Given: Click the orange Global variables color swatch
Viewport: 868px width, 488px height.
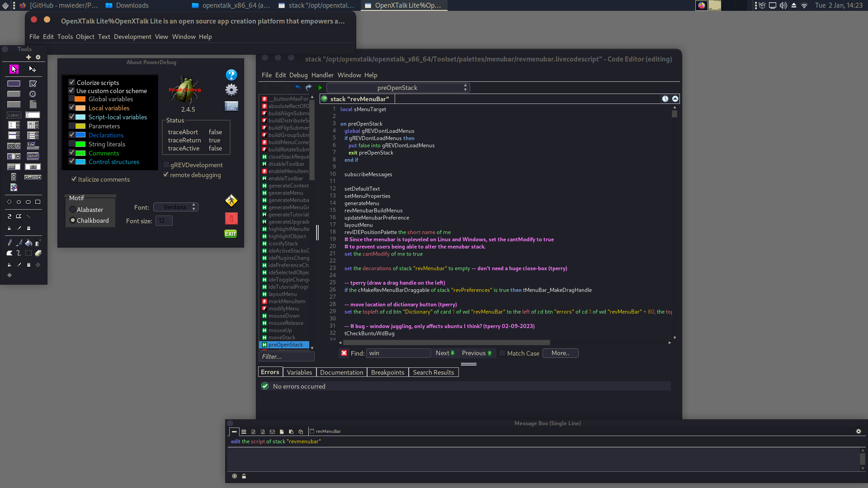Looking at the screenshot, I should (x=80, y=99).
